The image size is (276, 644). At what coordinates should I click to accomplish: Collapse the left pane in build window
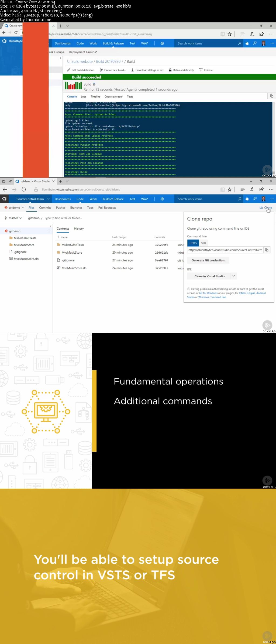tap(60, 58)
